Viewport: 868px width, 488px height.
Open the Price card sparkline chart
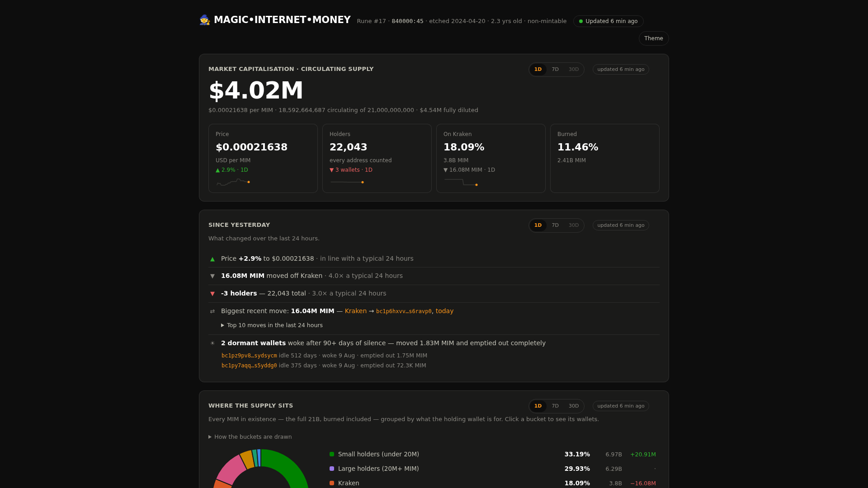click(x=233, y=182)
